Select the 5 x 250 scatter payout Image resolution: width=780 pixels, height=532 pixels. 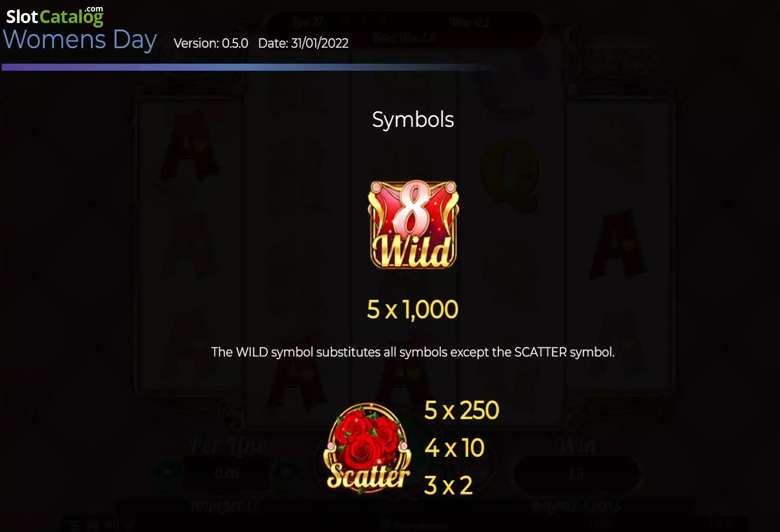(x=461, y=410)
